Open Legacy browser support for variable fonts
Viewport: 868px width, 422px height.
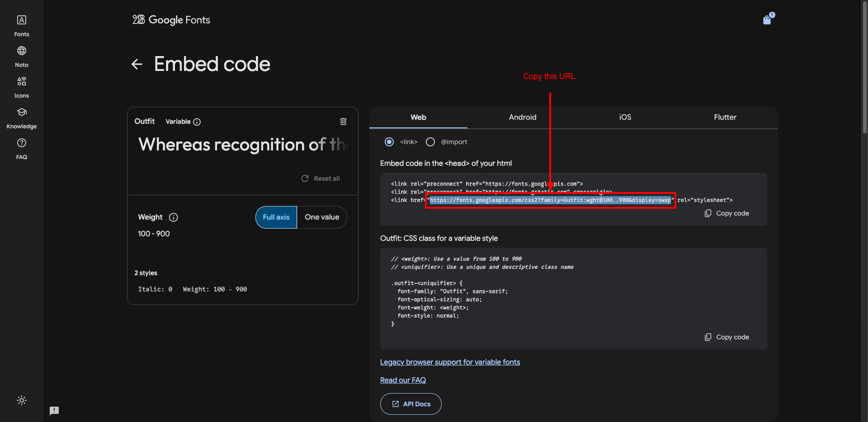point(450,362)
